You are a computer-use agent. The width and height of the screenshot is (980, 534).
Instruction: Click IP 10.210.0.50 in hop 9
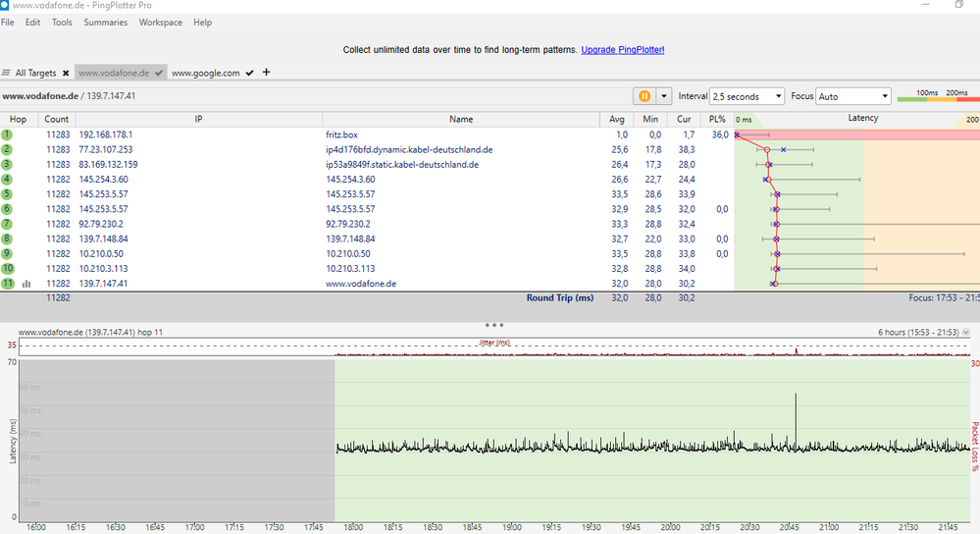[x=101, y=253]
